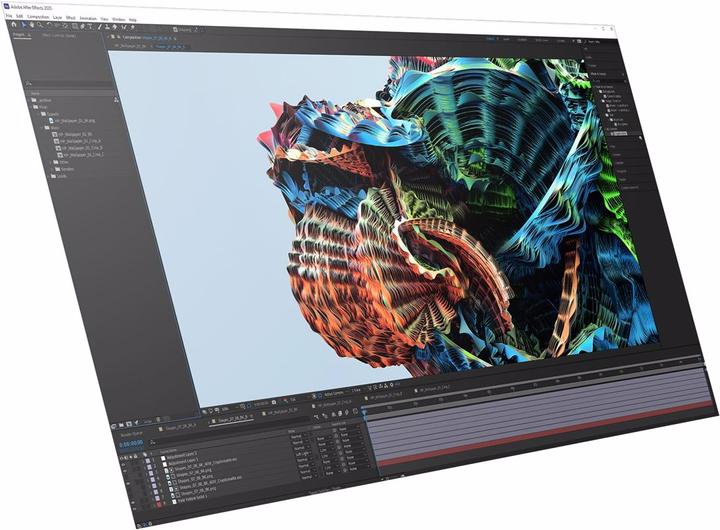
Task: Select the Home tool icon
Action: click(x=14, y=25)
